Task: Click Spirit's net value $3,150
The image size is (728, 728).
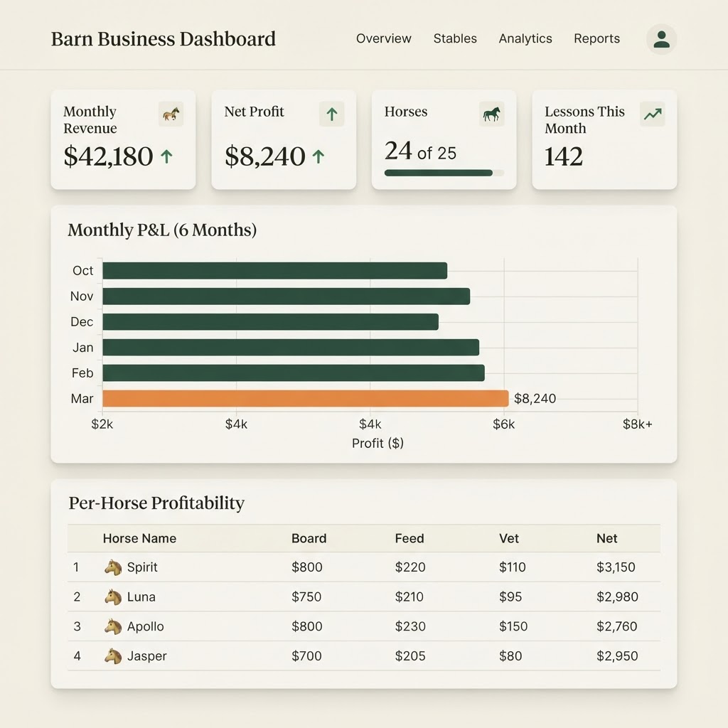Action: click(616, 567)
